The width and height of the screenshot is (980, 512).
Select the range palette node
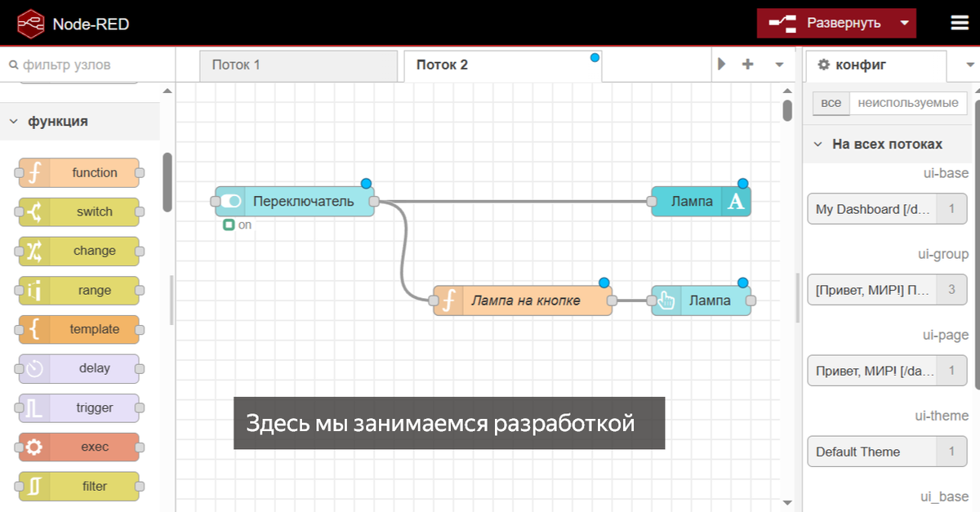(x=78, y=290)
